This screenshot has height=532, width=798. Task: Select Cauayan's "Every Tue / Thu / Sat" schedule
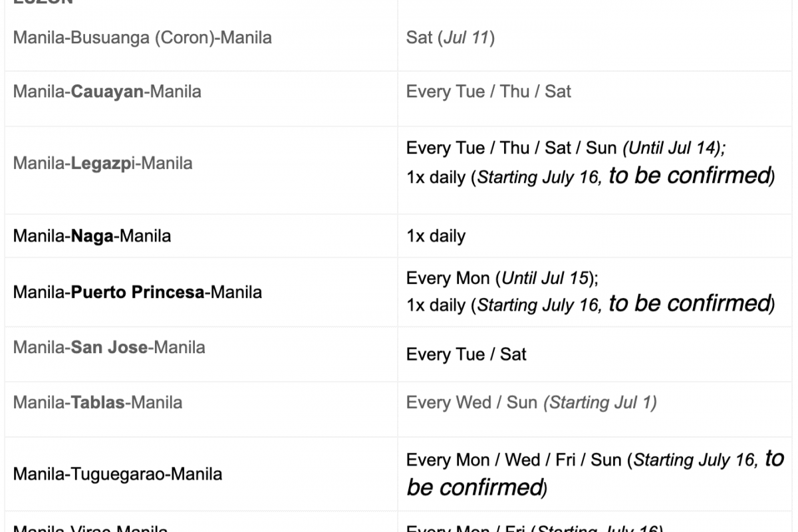[488, 91]
